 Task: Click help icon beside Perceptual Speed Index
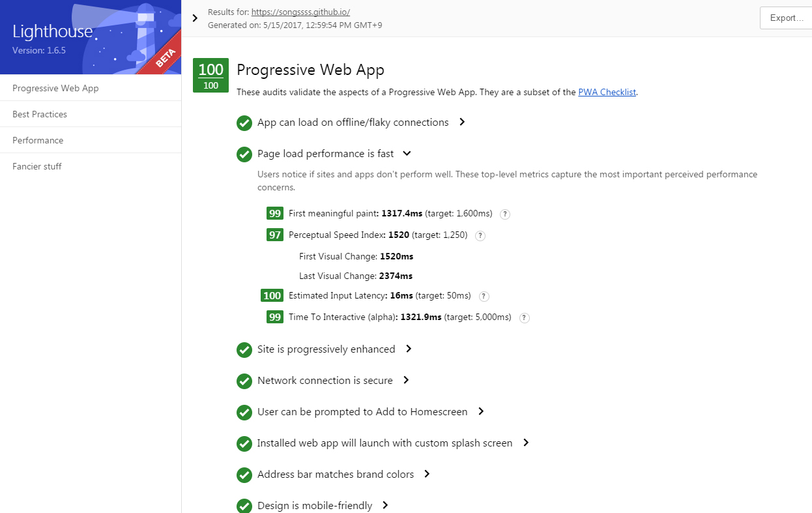pos(480,236)
